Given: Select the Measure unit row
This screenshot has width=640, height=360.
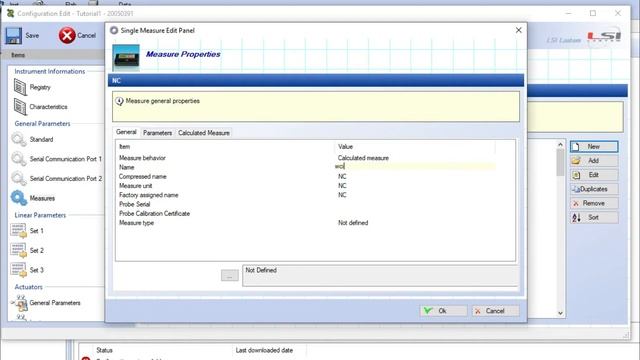Looking at the screenshot, I should click(307, 186).
